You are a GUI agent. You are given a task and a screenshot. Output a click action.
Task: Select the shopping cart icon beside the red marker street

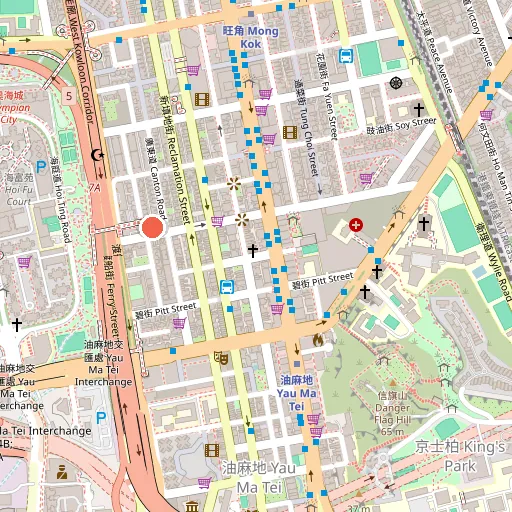coord(217,221)
